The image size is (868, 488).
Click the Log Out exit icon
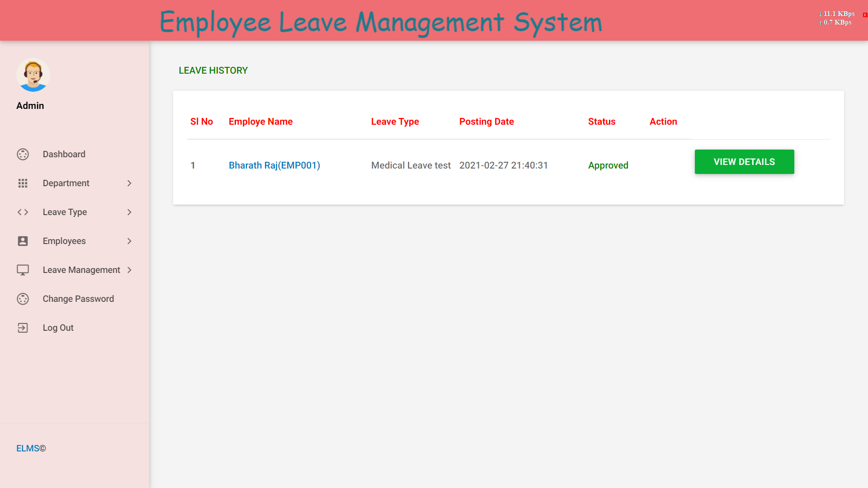click(23, 328)
